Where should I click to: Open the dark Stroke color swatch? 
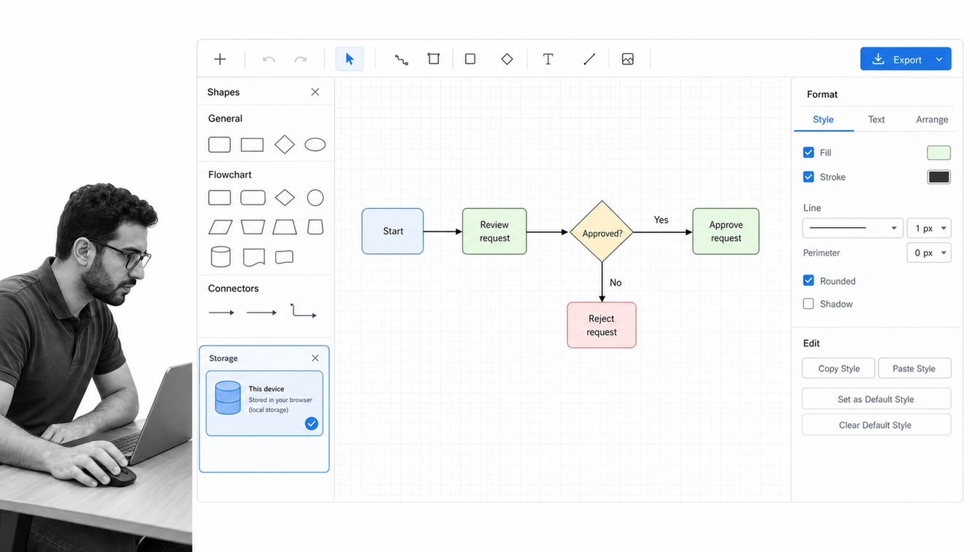click(939, 177)
